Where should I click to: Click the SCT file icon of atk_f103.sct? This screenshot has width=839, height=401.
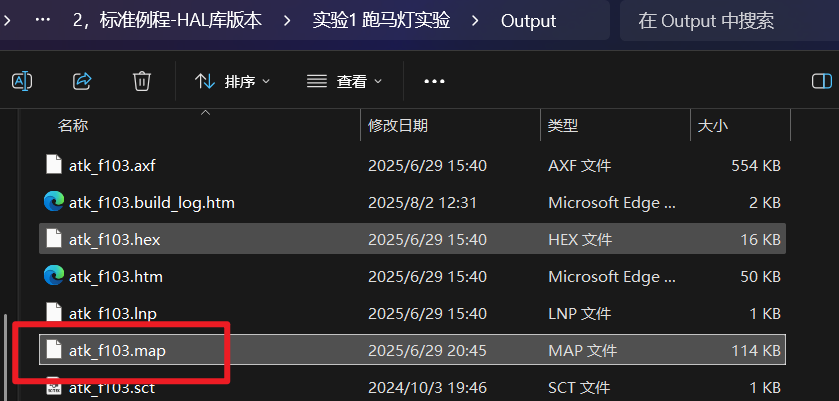coord(54,387)
